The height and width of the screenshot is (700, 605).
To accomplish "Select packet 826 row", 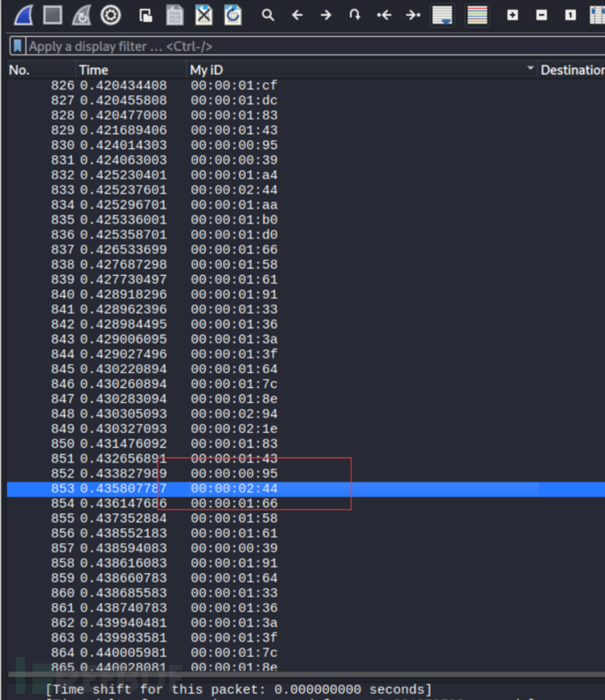I will coord(306,85).
